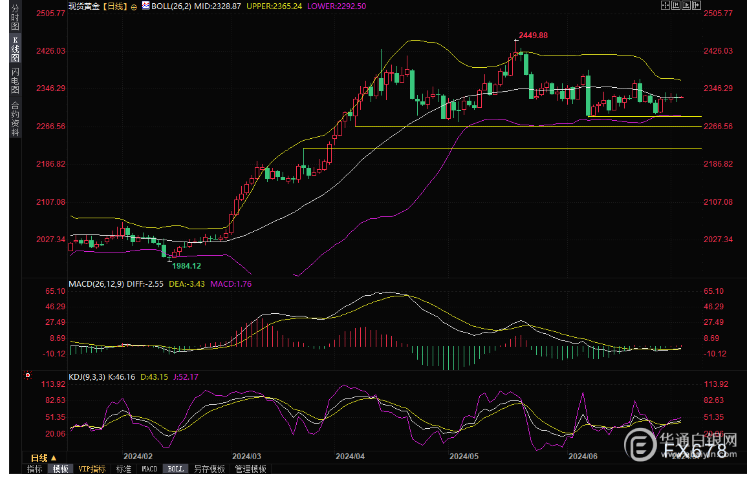Image resolution: width=752 pixels, height=477 pixels.
Task: Open 另存模板 to save template
Action: [x=209, y=468]
